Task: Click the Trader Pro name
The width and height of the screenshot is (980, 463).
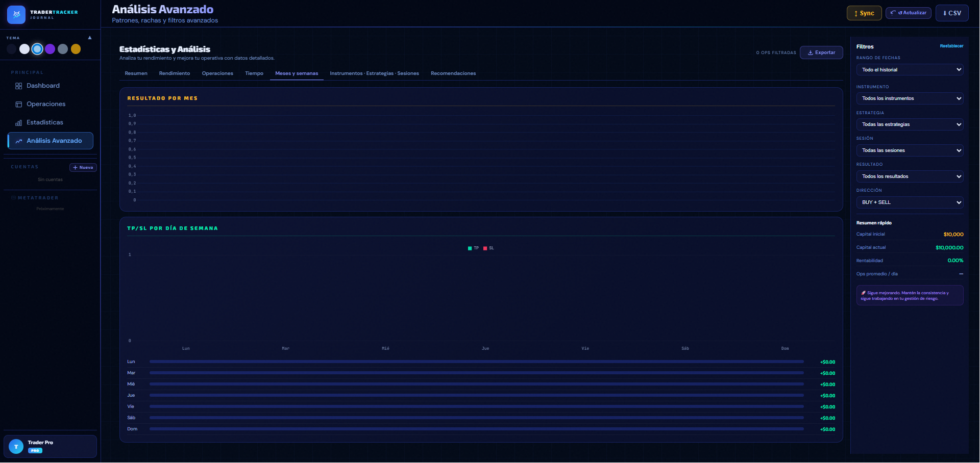Action: (40, 443)
